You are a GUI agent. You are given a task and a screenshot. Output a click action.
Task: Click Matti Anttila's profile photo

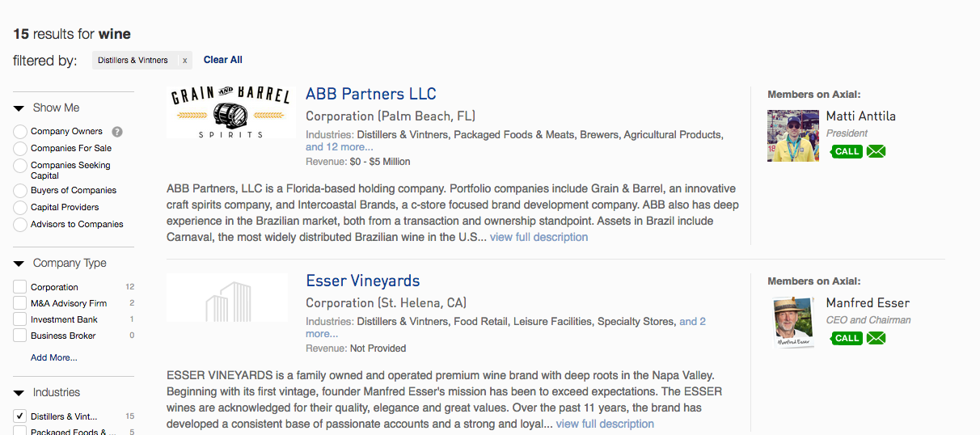pyautogui.click(x=793, y=135)
